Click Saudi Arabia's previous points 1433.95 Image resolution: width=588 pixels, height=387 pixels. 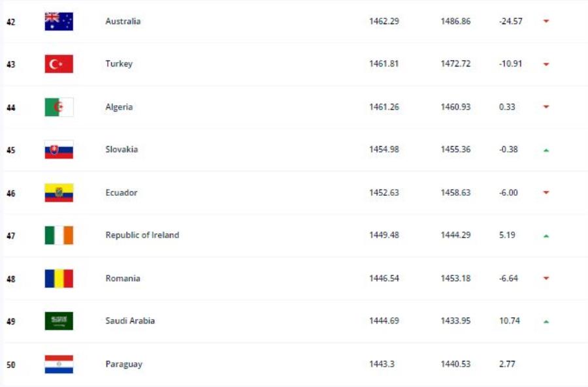(455, 320)
